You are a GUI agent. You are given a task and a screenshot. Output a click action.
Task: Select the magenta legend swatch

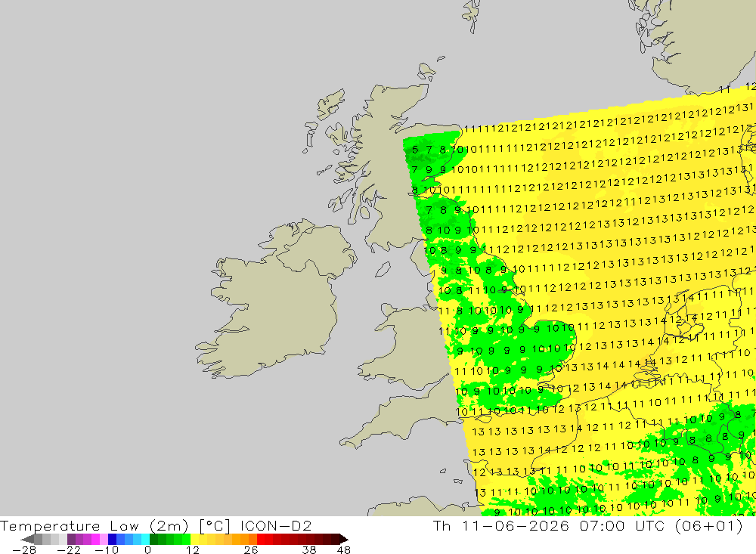(x=95, y=540)
